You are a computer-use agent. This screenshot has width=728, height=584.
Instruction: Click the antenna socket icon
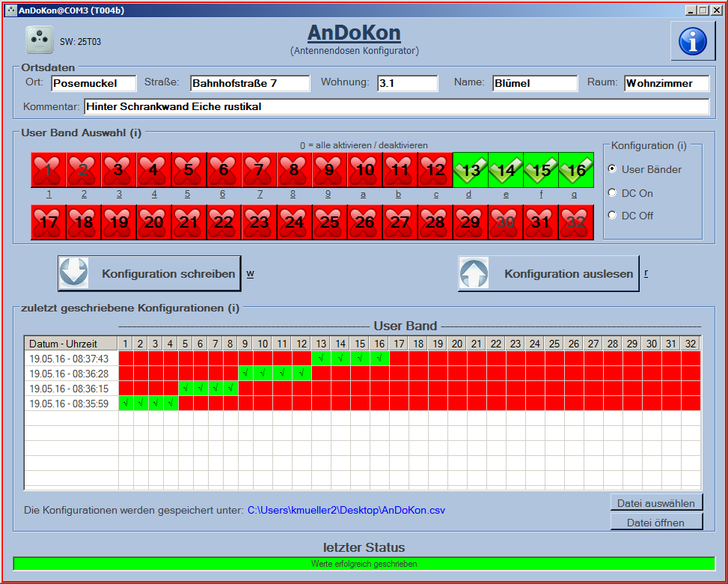40,40
